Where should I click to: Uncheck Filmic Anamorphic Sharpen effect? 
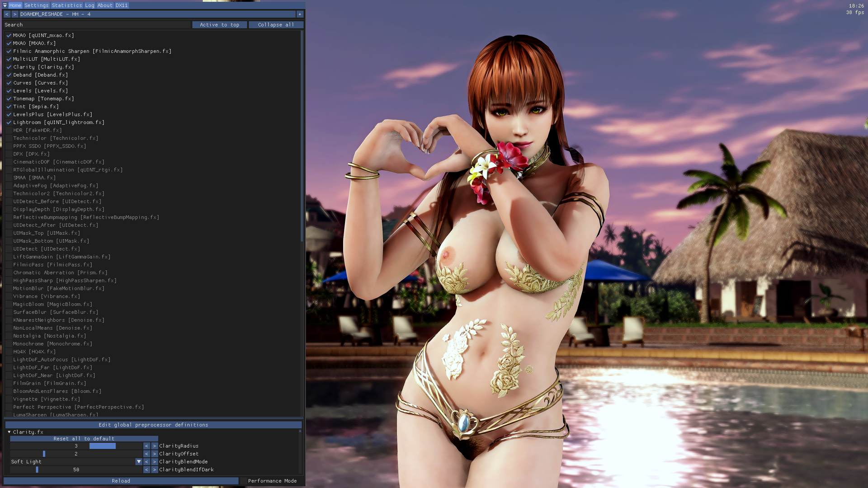click(9, 51)
